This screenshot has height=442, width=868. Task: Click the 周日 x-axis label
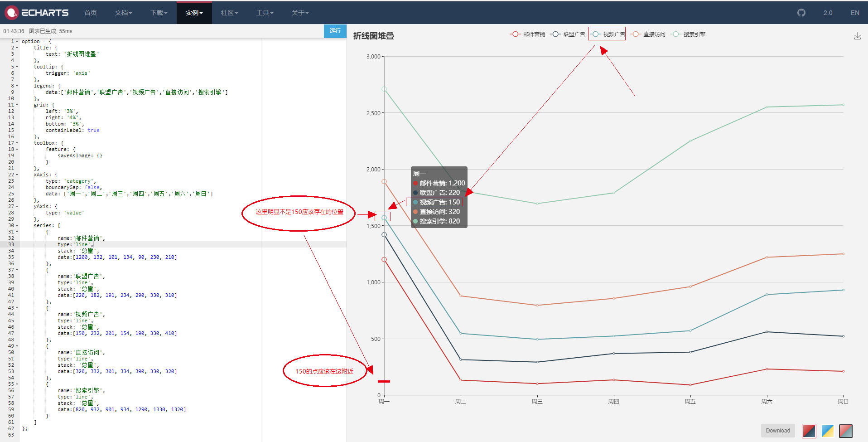pyautogui.click(x=843, y=401)
